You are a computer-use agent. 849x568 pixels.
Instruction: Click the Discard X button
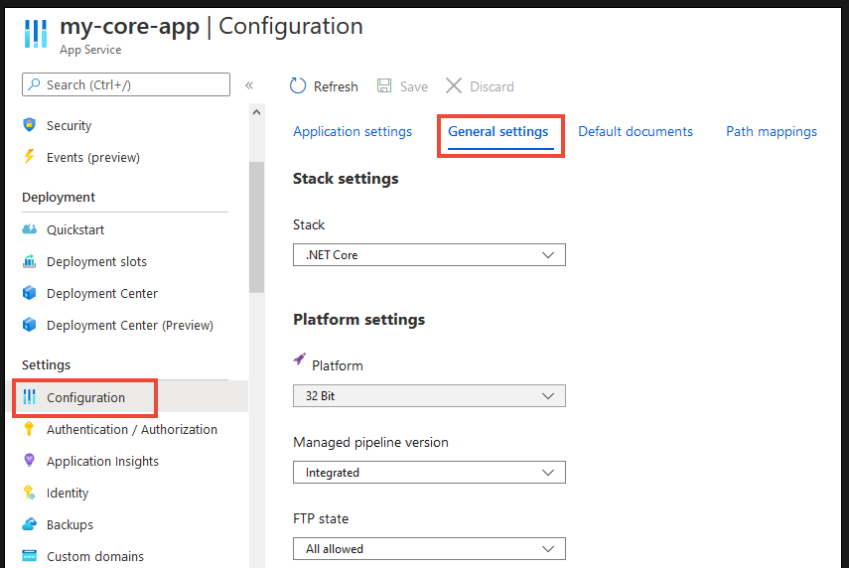(x=454, y=86)
